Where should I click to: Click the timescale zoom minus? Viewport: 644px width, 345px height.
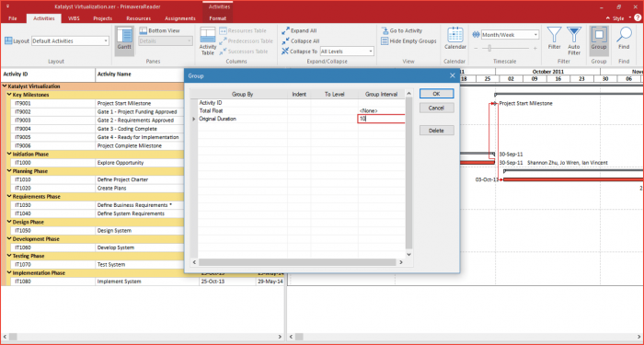point(476,49)
